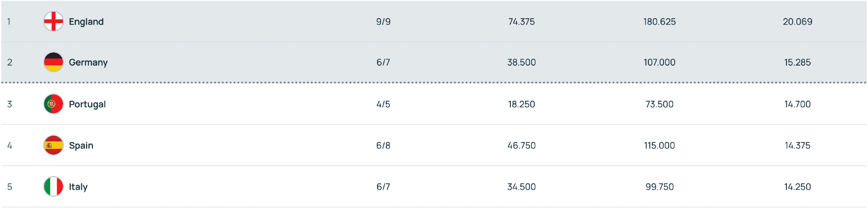The width and height of the screenshot is (868, 209).
Task: Select the Portugal country name
Action: tap(87, 104)
